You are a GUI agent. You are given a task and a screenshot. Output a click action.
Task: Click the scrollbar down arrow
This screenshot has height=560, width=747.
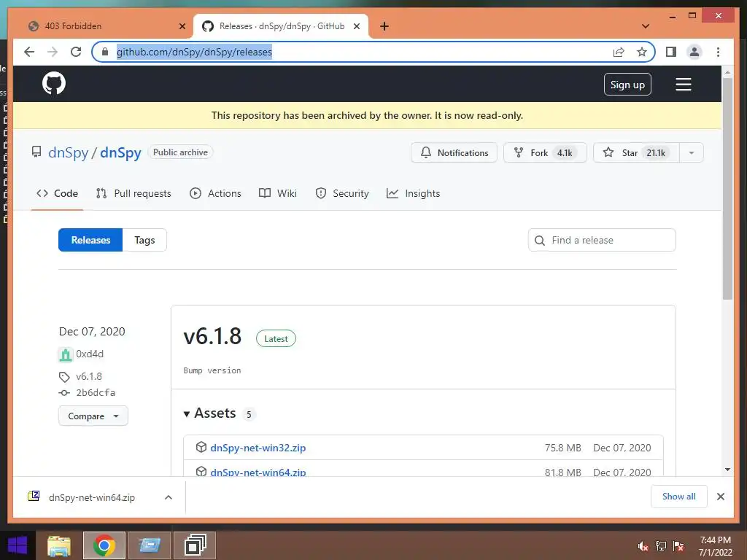pos(727,470)
